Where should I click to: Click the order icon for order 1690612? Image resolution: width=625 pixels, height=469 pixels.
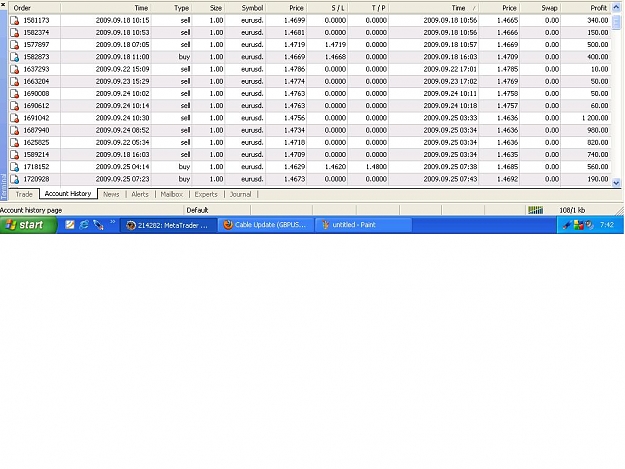pos(15,106)
